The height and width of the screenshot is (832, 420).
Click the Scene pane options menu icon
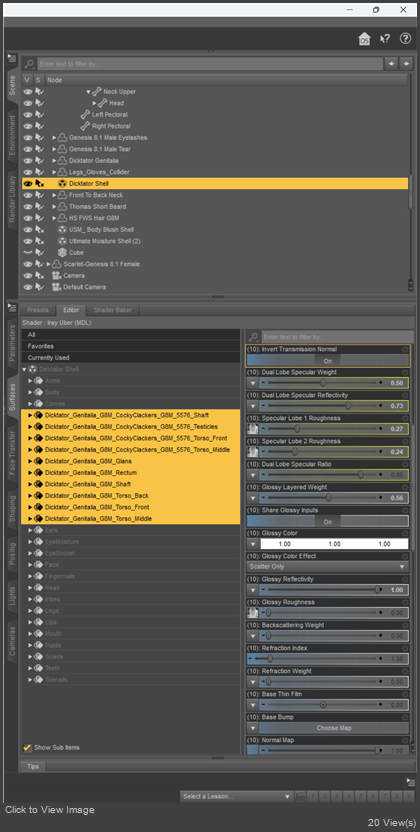(x=13, y=58)
